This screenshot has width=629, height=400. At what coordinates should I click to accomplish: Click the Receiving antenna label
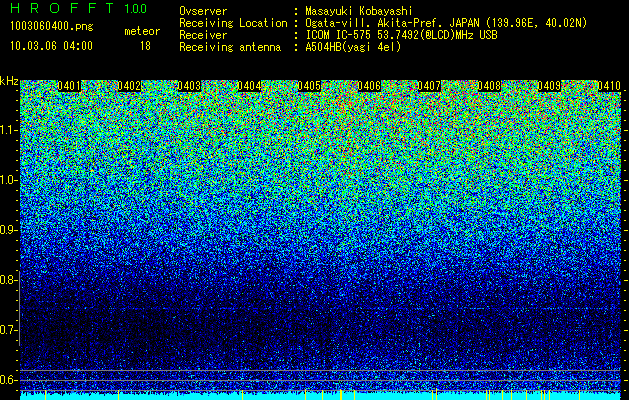tap(230, 47)
